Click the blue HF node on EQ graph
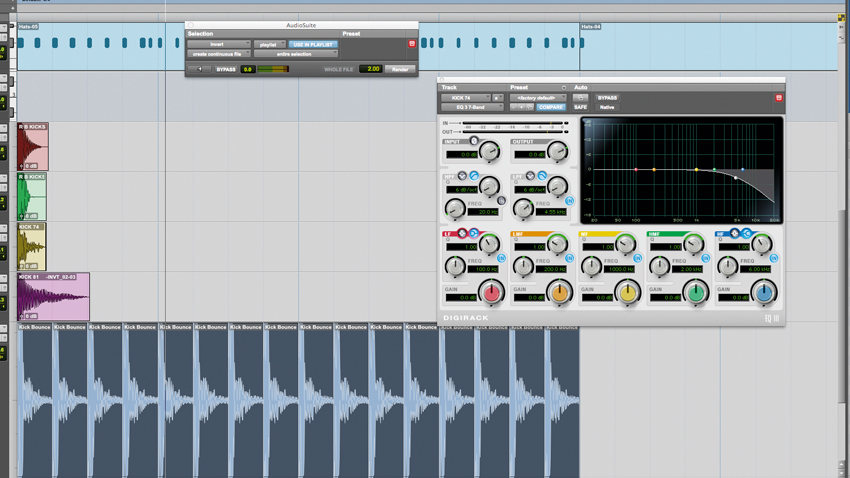Screen dimensions: 850x478 pos(743,170)
